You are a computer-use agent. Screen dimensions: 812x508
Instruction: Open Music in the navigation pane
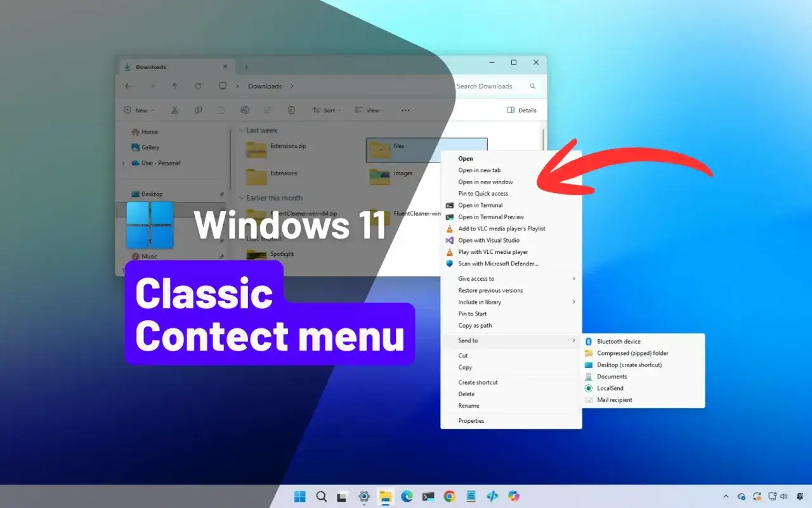click(x=144, y=257)
